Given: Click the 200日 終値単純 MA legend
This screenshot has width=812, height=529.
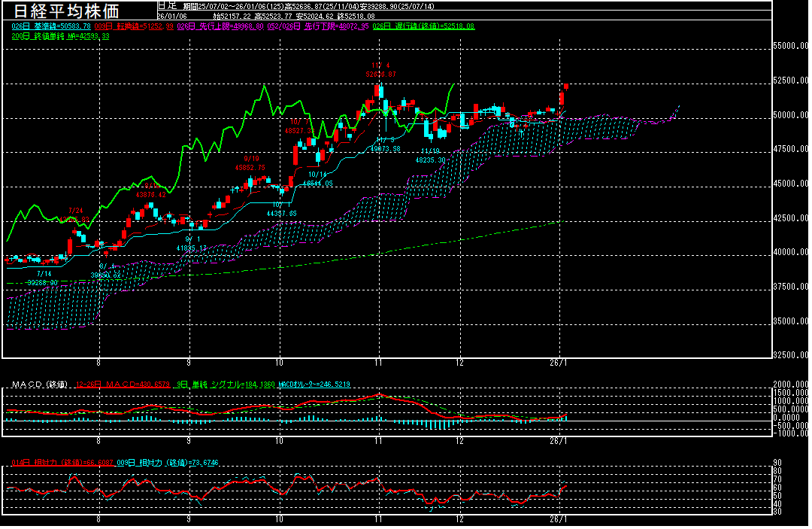Looking at the screenshot, I should point(60,35).
